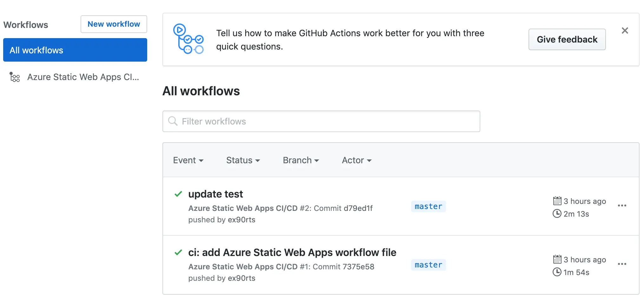This screenshot has height=303, width=644.
Task: Select Azure Static Web Apps CI workflow
Action: point(83,77)
